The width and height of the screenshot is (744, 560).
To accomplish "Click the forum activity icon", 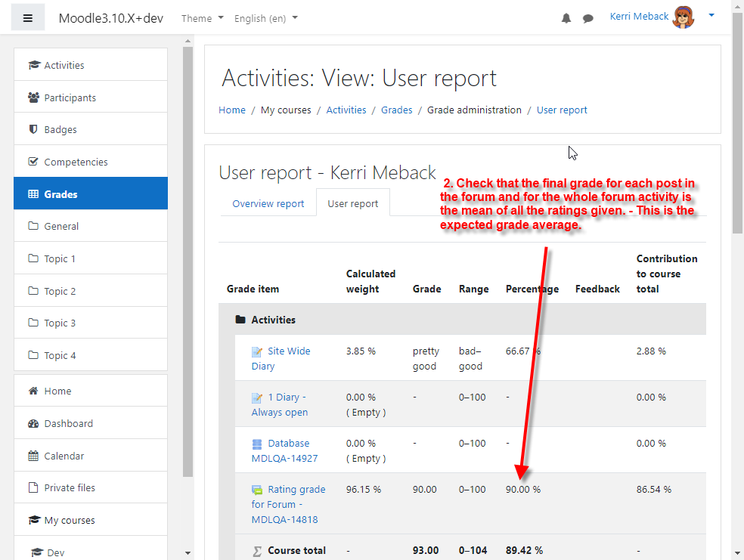I will [x=257, y=490].
